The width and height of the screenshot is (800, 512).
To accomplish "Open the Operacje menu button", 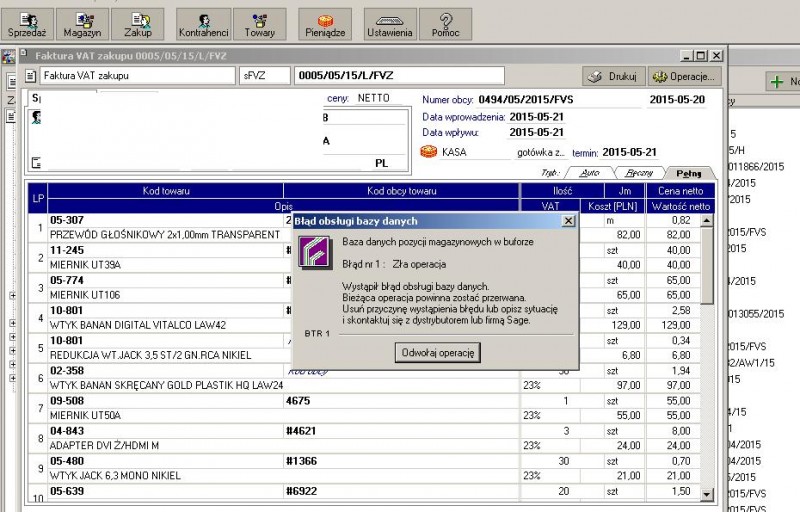I will pos(685,76).
